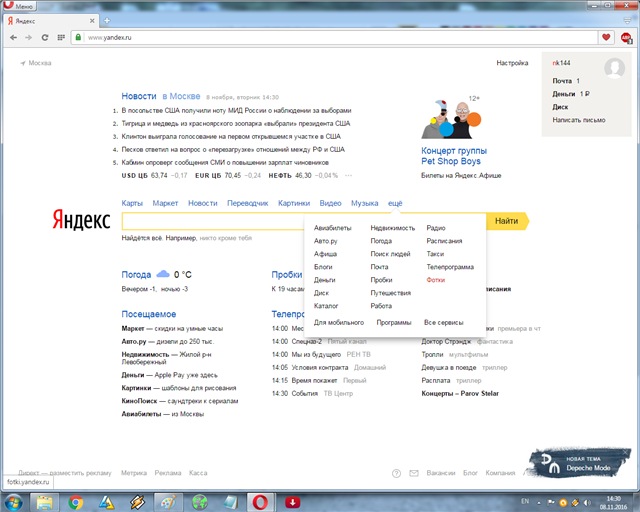The width and height of the screenshot is (640, 512).
Task: Open File Explorer in taskbar
Action: click(44, 502)
